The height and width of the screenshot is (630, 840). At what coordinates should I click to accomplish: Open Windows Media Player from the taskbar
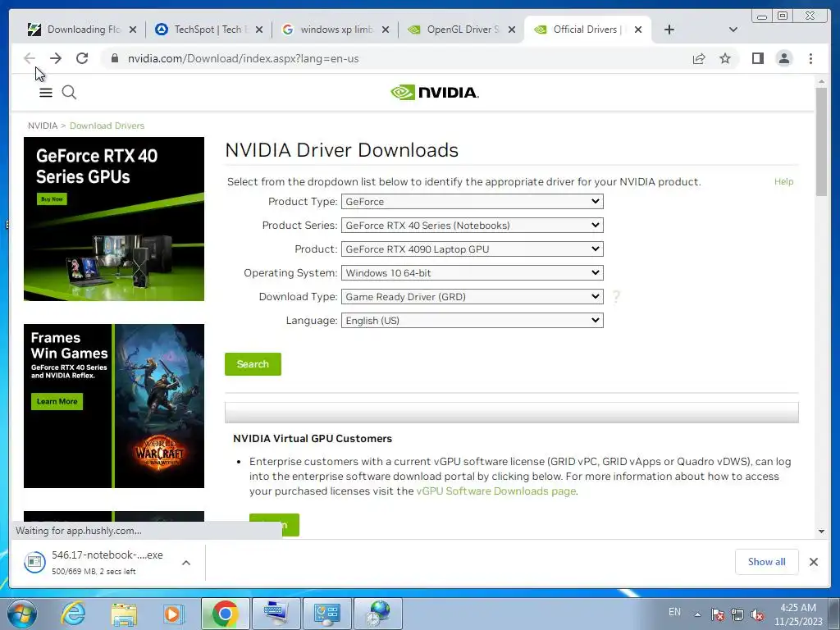tap(173, 614)
